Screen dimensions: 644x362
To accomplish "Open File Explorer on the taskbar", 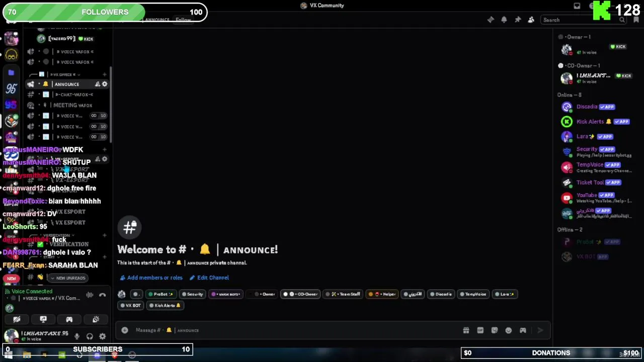I will [x=27, y=355].
